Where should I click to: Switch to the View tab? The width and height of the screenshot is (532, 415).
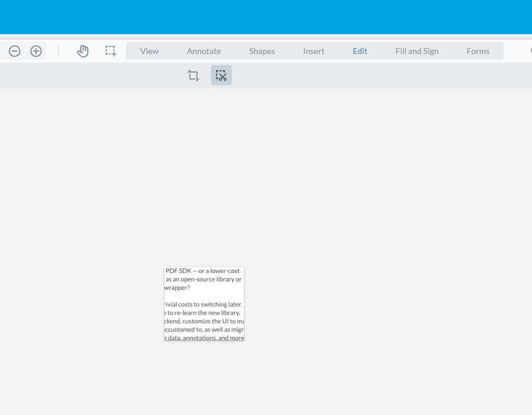[x=149, y=51]
